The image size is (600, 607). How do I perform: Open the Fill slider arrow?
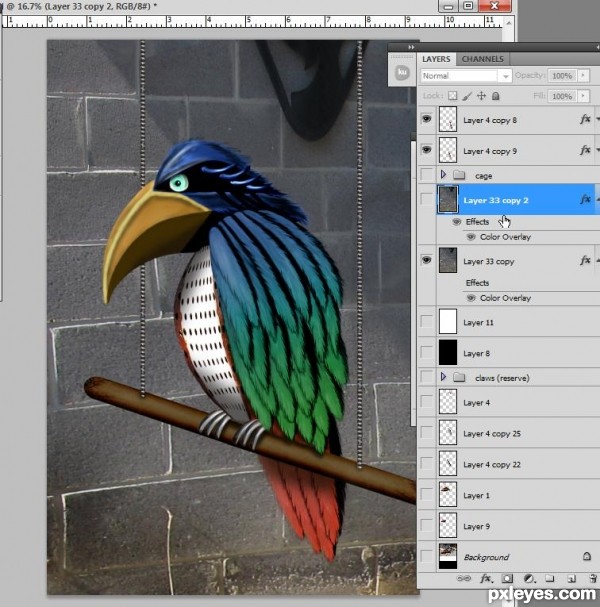pos(583,96)
